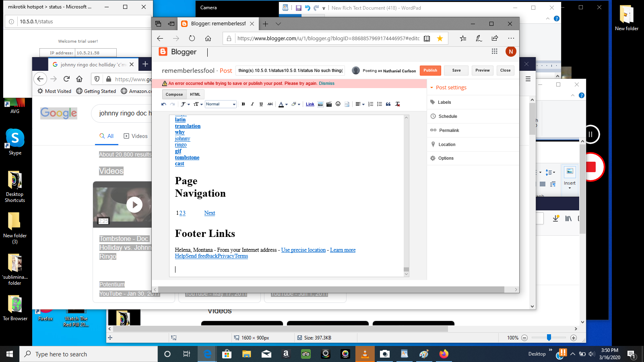This screenshot has width=644, height=362.
Task: Open VLC from the taskbar
Action: point(365,354)
